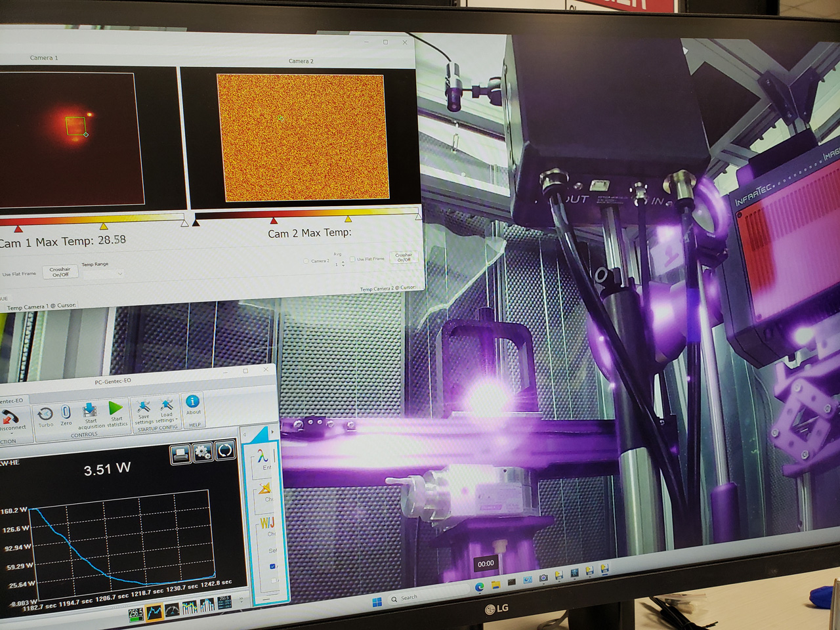
Task: Click Camera 1 yellow color scale marker
Action: click(104, 226)
